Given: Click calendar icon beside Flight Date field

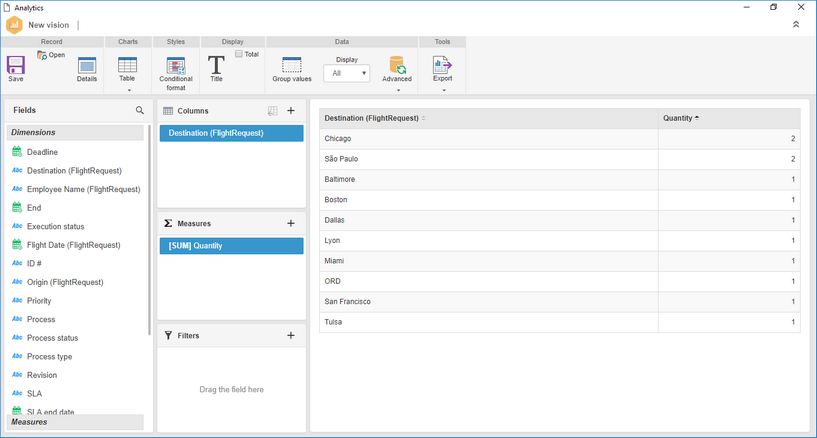Looking at the screenshot, I should coord(17,244).
